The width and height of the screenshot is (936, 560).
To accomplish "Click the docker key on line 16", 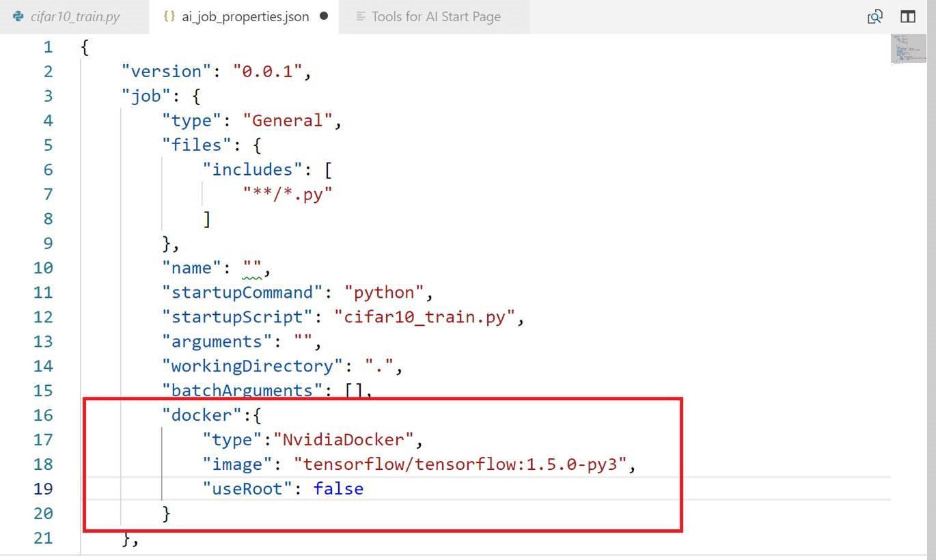I will pyautogui.click(x=200, y=415).
